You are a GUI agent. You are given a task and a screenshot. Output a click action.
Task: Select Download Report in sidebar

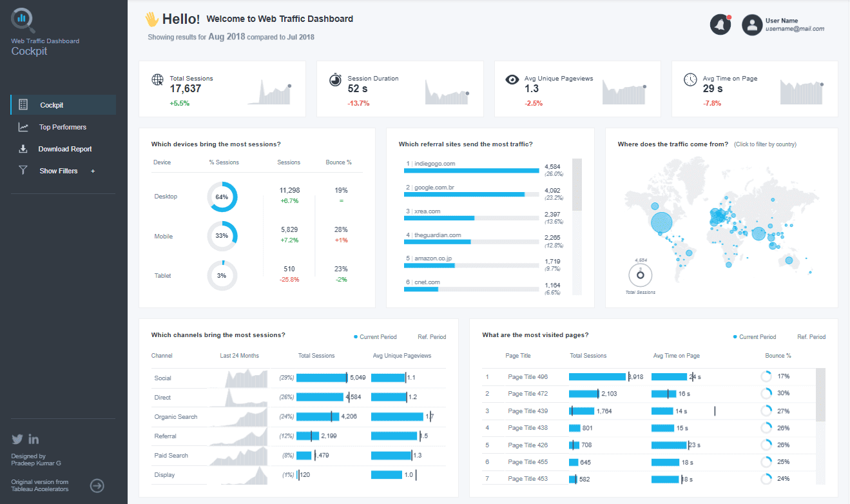[x=63, y=149]
